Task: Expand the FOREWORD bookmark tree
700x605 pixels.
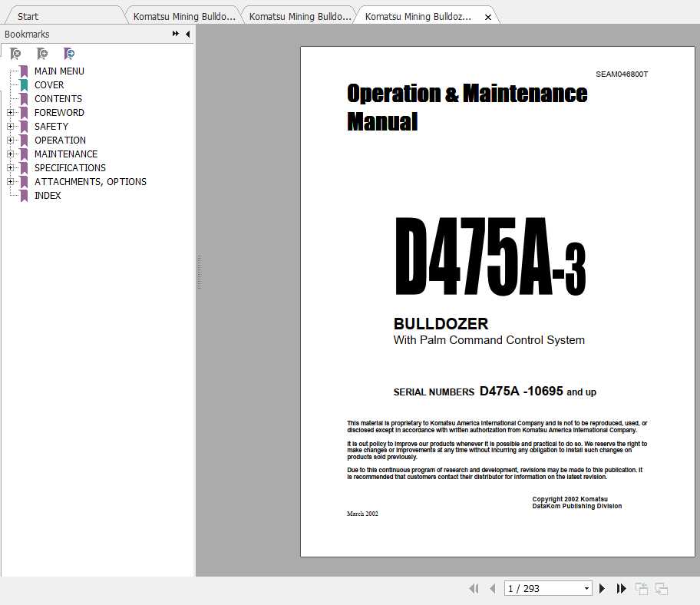Action: [x=11, y=112]
